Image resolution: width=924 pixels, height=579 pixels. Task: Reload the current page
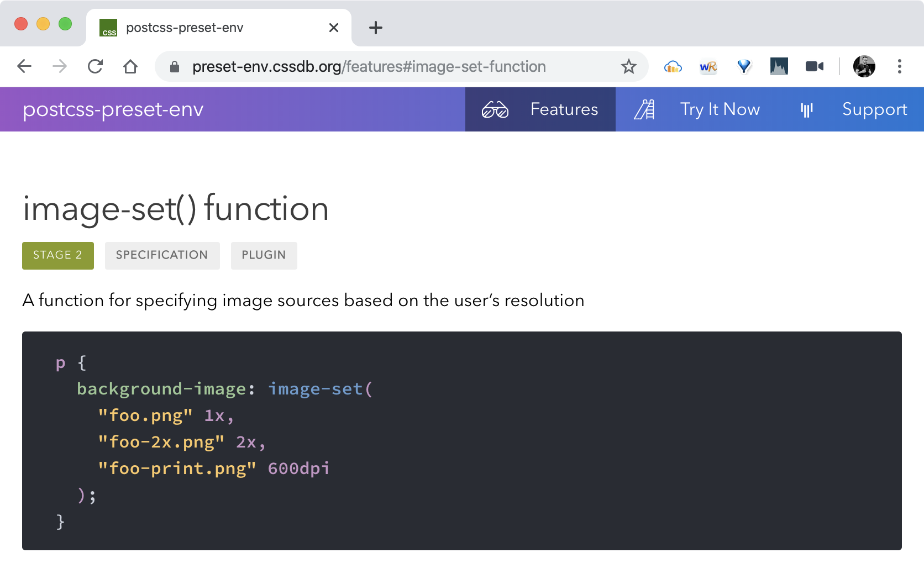pyautogui.click(x=95, y=67)
